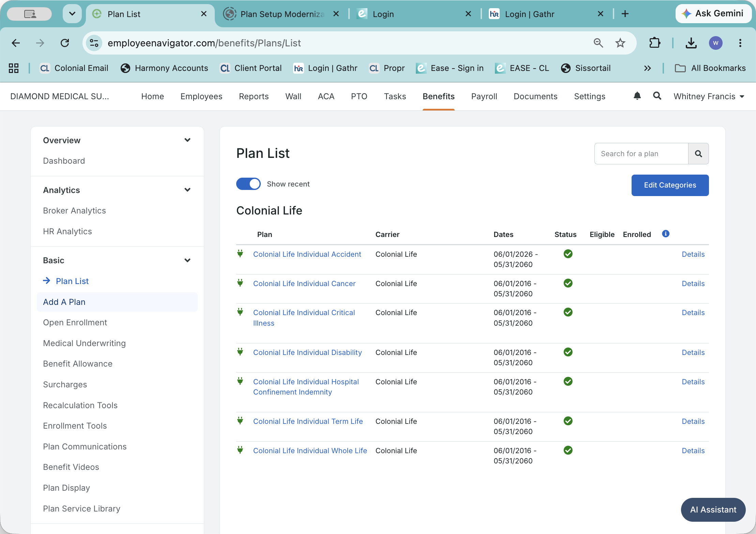Open the Medical Underwriting sidebar item
756x534 pixels.
click(x=84, y=343)
